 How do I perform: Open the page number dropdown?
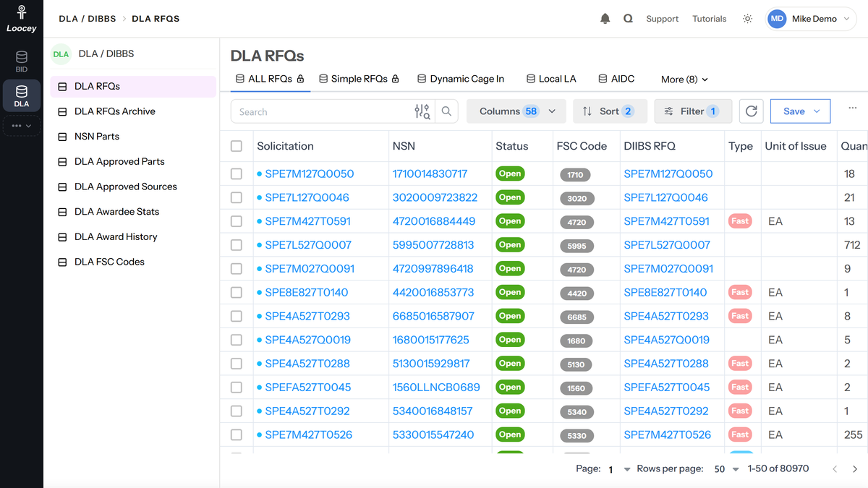coord(619,469)
